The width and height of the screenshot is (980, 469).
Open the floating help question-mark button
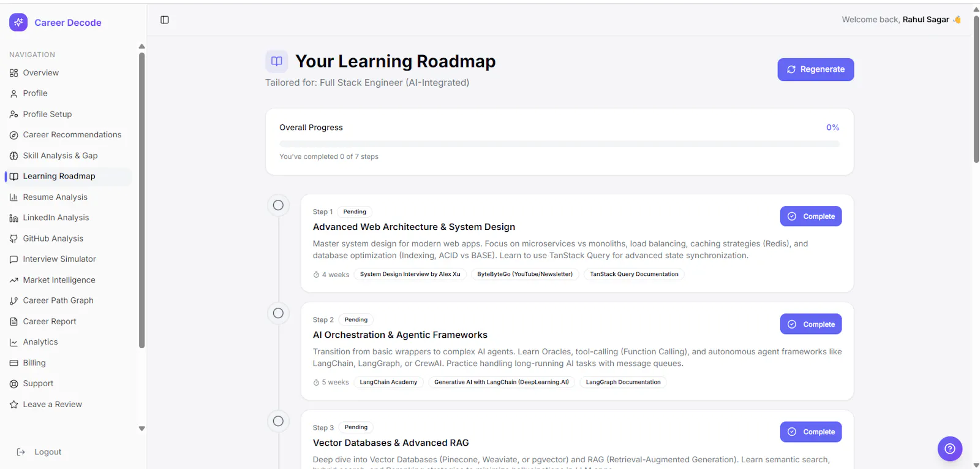pos(949,449)
